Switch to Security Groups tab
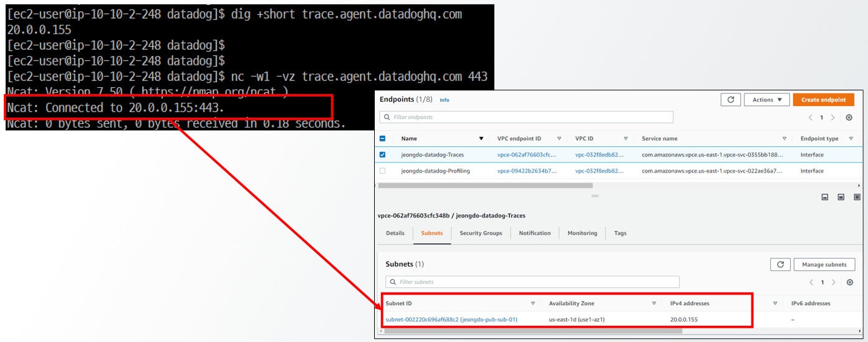Screen dimensions: 868x342 coord(481,233)
